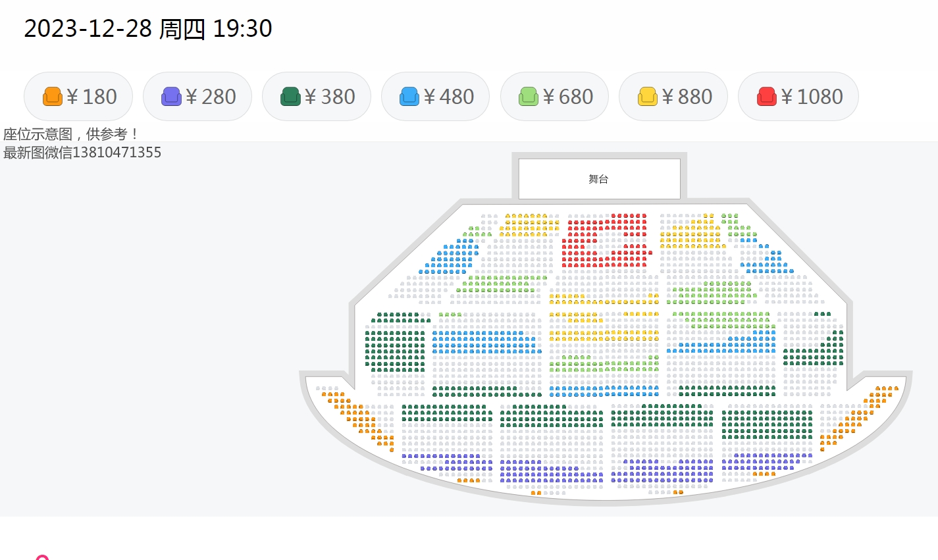Viewport: 938px width, 560px height.
Task: Click the light green ¥680 seat icon
Action: [x=529, y=97]
